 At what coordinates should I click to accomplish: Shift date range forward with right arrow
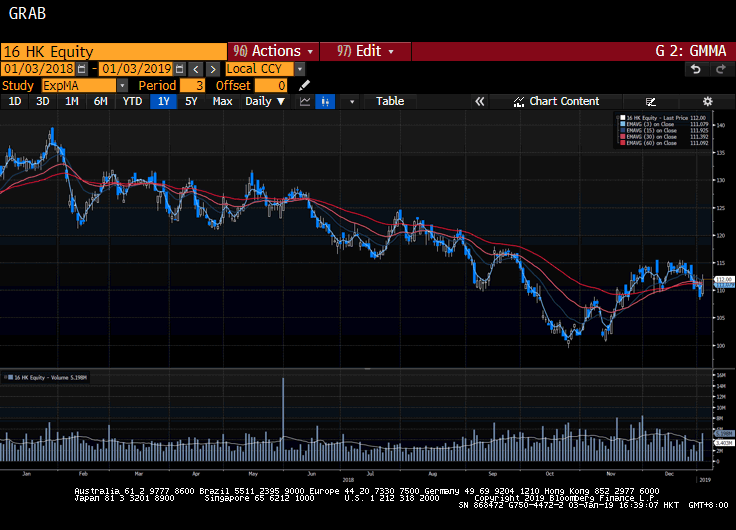(x=213, y=69)
